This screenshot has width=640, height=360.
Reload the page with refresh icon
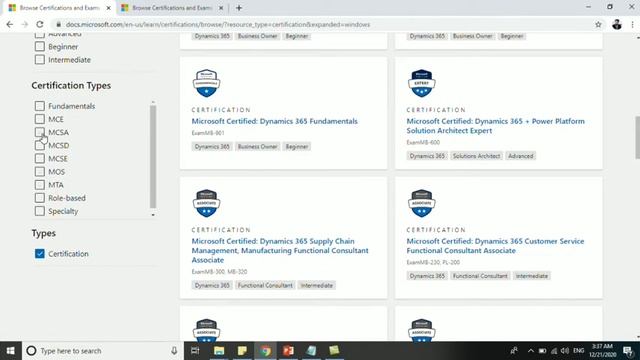(40, 24)
